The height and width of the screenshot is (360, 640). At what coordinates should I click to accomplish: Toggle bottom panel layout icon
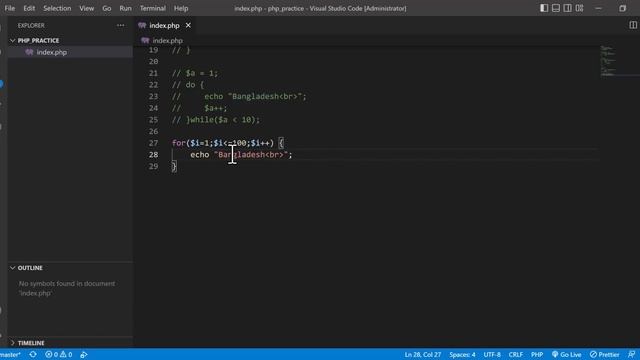pyautogui.click(x=556, y=8)
